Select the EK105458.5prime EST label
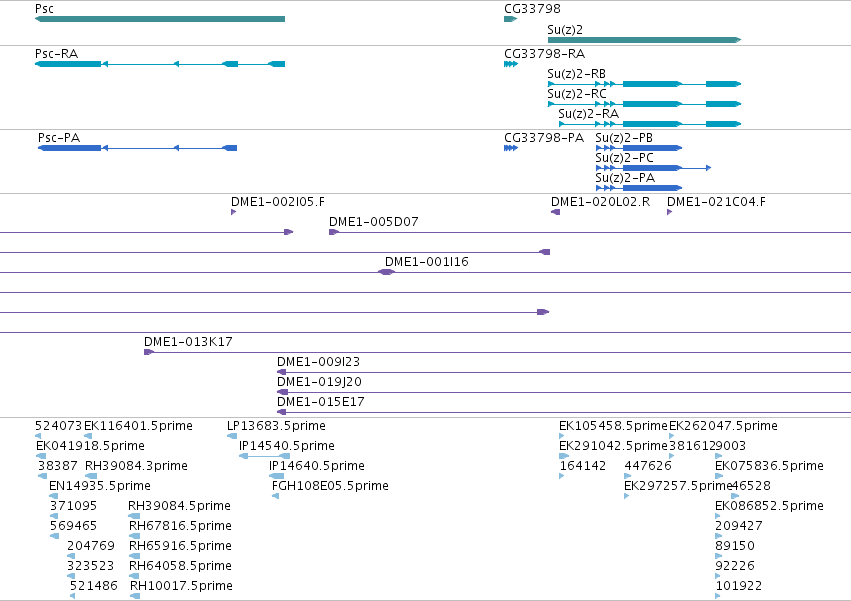This screenshot has height=601, width=851. point(613,426)
